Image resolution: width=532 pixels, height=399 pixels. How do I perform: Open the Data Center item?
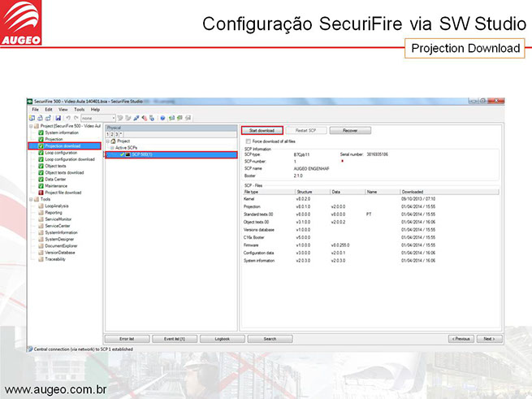pos(56,179)
